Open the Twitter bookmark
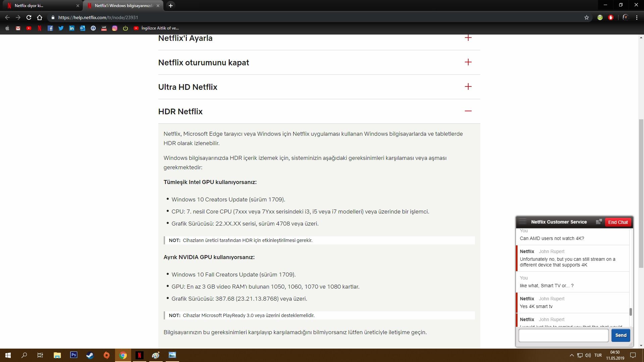Viewport: 644px width, 362px height. click(61, 28)
